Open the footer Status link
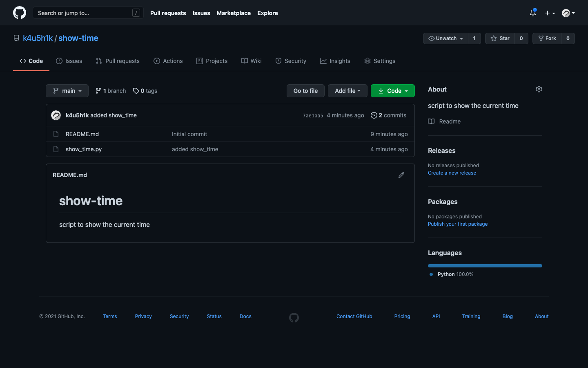Viewport: 588px width, 368px height. click(214, 316)
